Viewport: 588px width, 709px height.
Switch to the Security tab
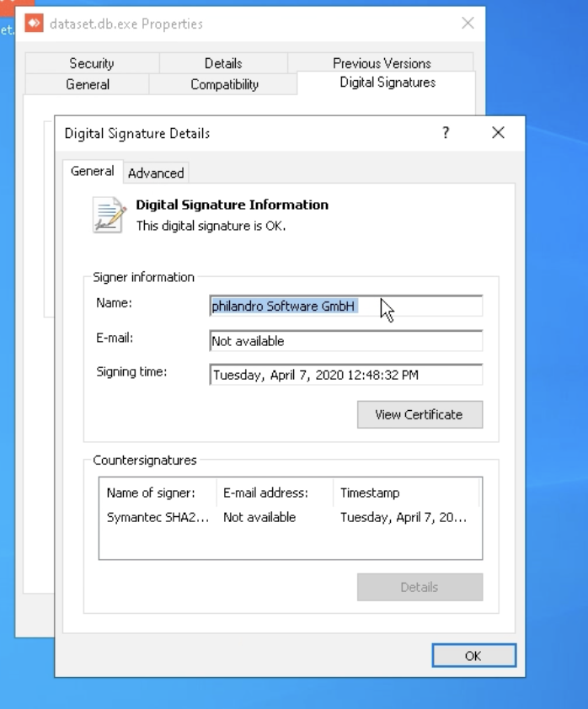(x=91, y=63)
